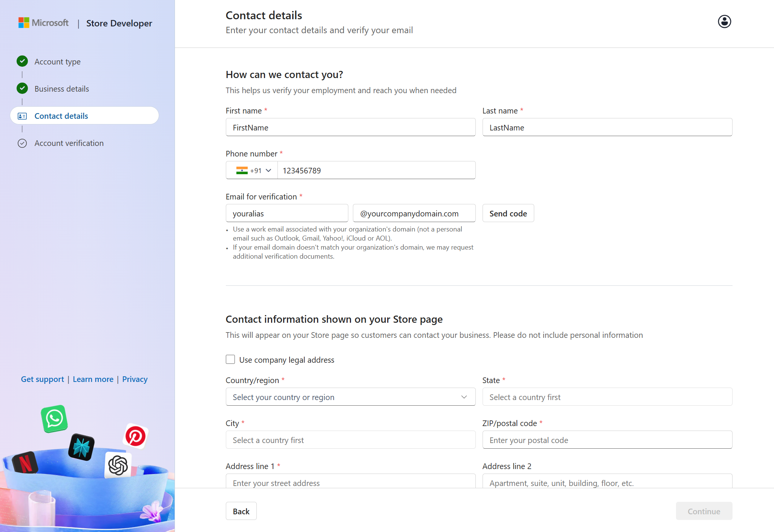Open the Get support link
774x532 pixels.
[x=42, y=379]
